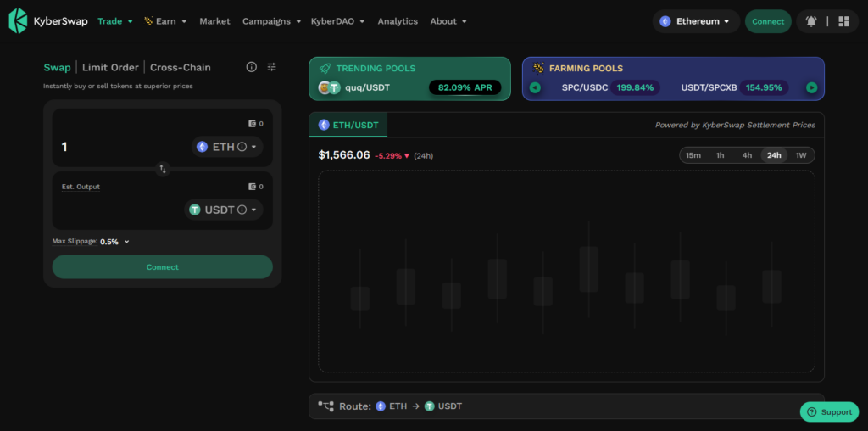Open the grid menu icon in header
This screenshot has height=431, width=868.
(843, 21)
